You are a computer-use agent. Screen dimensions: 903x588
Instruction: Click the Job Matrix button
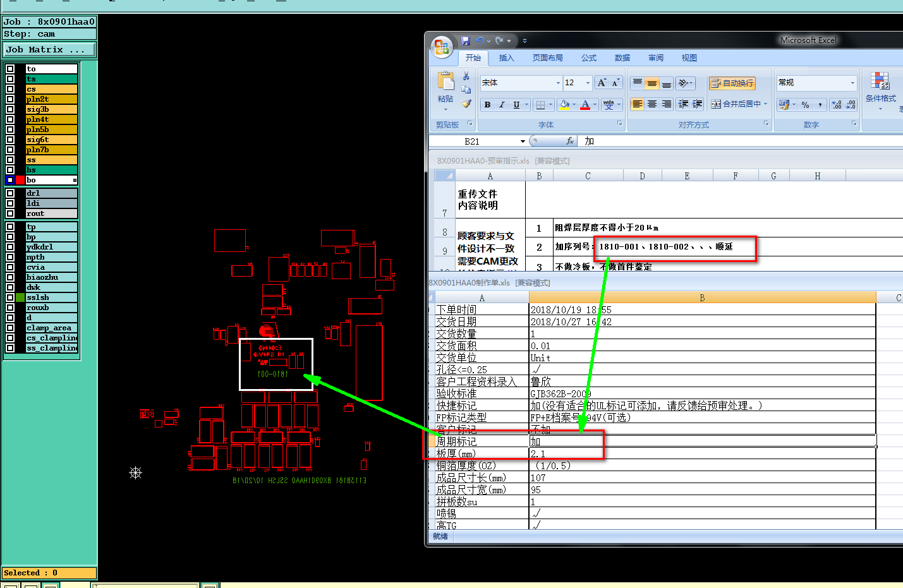pyautogui.click(x=49, y=49)
